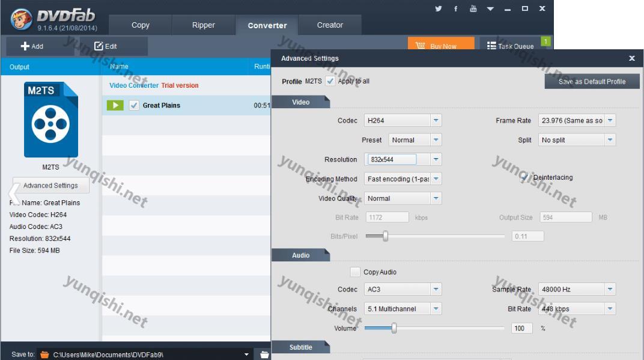This screenshot has height=360, width=644.
Task: Open the video Codec H264 dropdown
Action: (402, 120)
